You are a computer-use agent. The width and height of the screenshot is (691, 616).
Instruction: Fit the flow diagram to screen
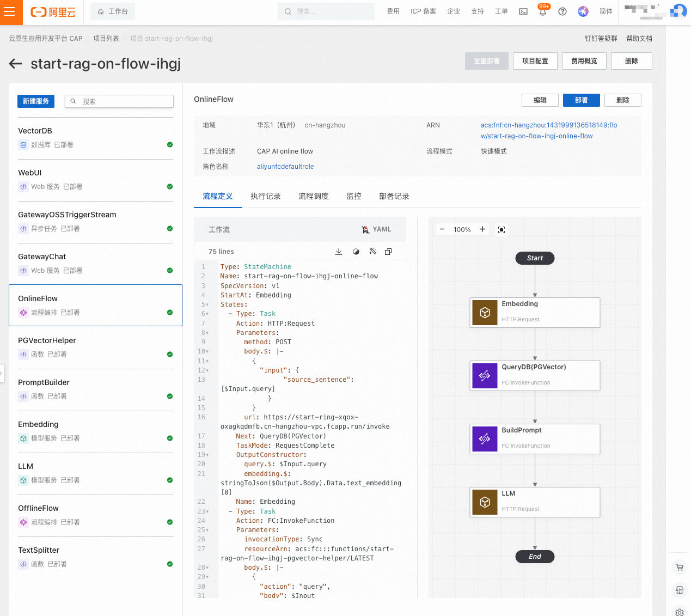[502, 230]
